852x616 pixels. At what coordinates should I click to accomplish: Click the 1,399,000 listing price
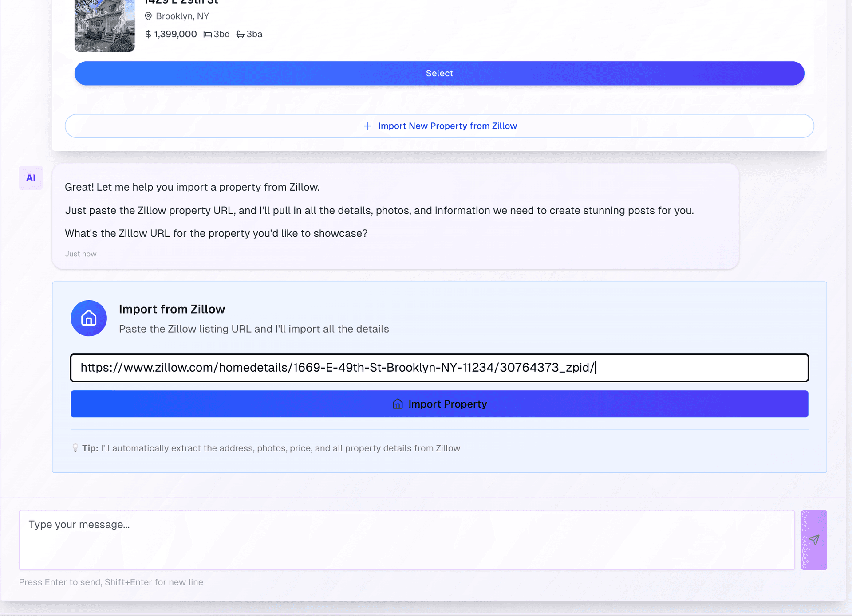(x=175, y=34)
